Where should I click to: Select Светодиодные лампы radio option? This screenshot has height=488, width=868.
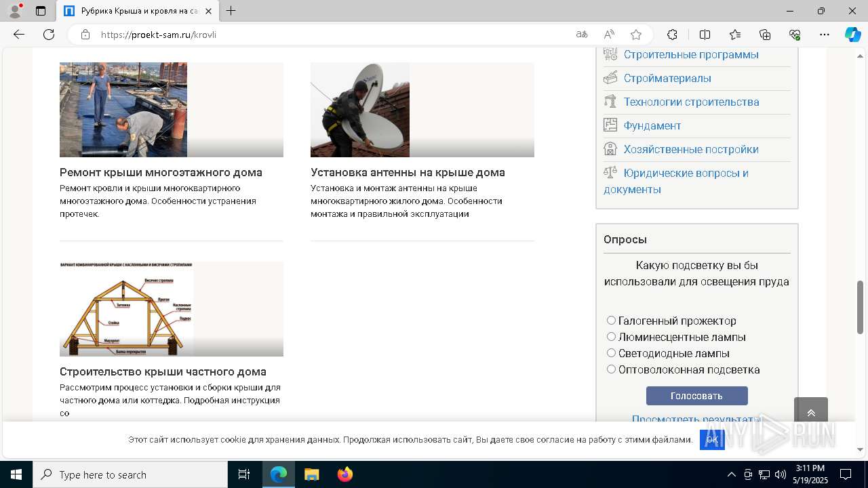click(x=611, y=352)
